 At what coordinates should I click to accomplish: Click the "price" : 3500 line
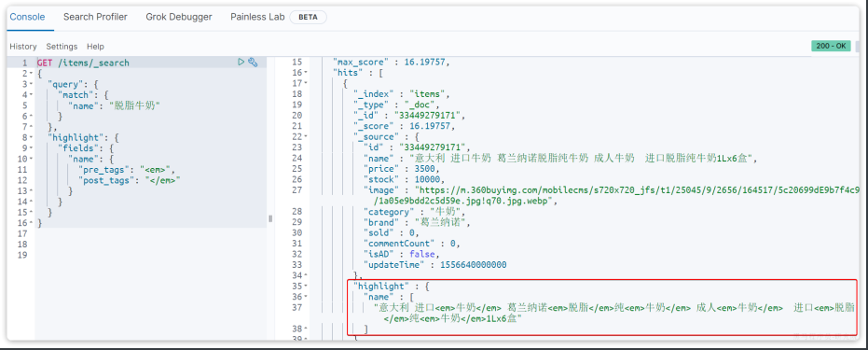pos(402,169)
